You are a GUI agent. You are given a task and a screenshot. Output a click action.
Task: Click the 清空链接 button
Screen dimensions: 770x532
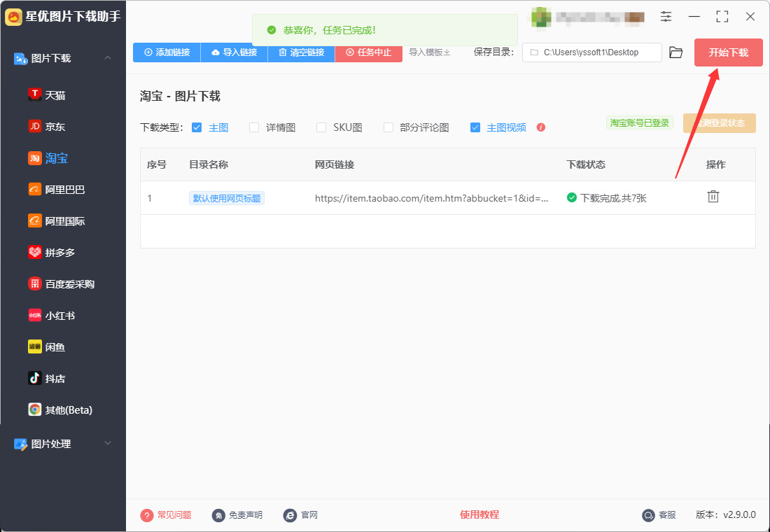302,52
